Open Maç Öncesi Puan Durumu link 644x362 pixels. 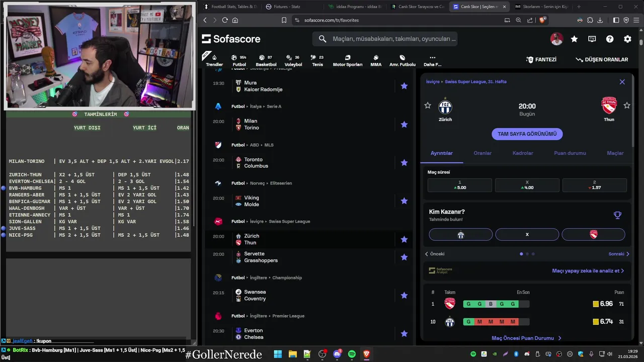pyautogui.click(x=526, y=338)
